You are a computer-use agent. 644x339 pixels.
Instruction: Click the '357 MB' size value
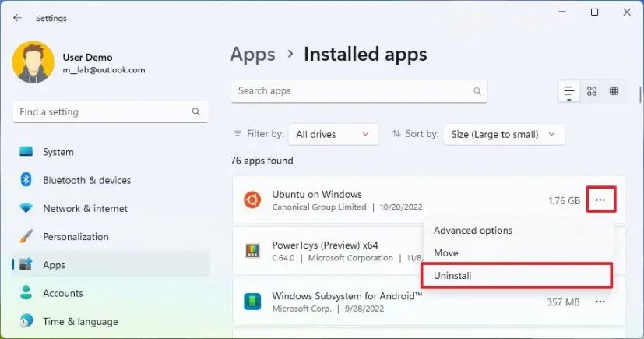(563, 302)
